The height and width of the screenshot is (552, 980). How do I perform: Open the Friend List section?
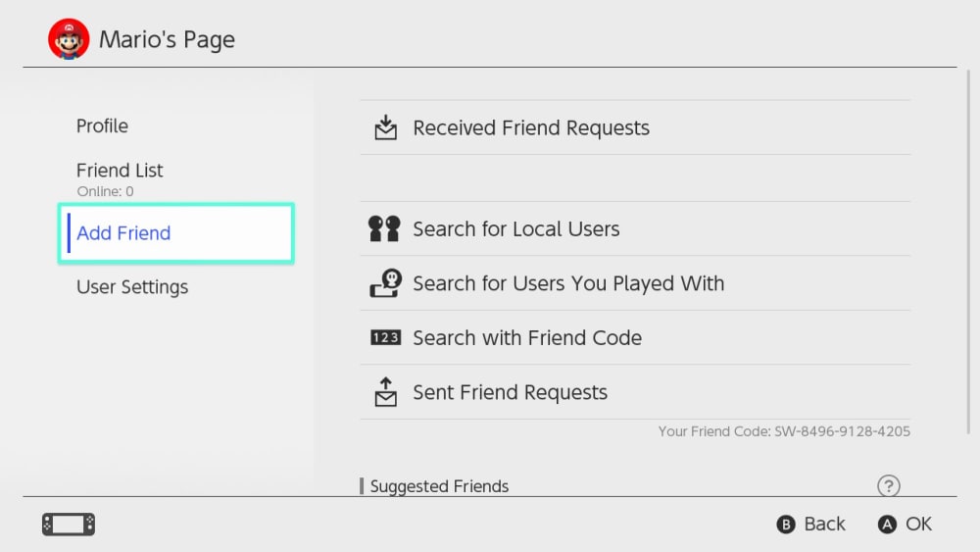click(x=120, y=171)
